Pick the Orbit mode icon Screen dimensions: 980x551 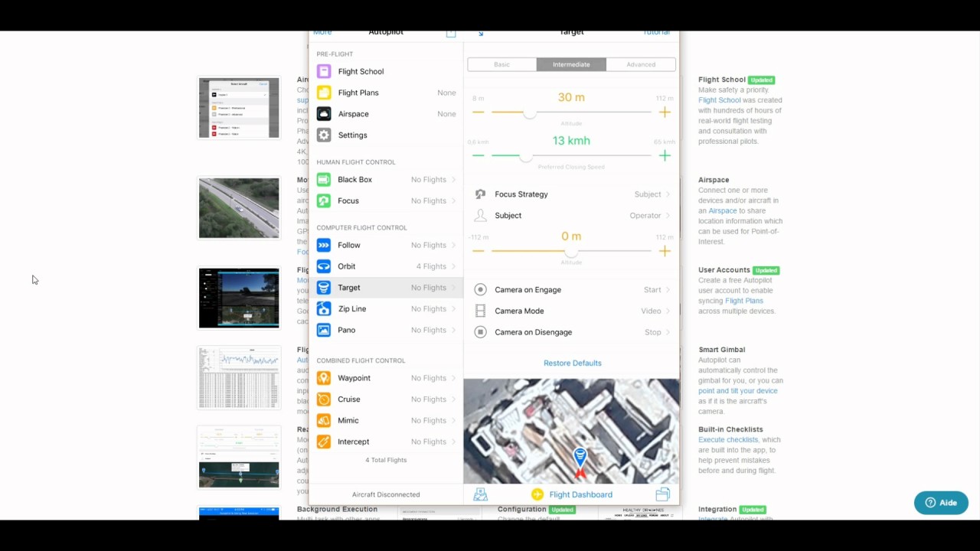(x=324, y=266)
